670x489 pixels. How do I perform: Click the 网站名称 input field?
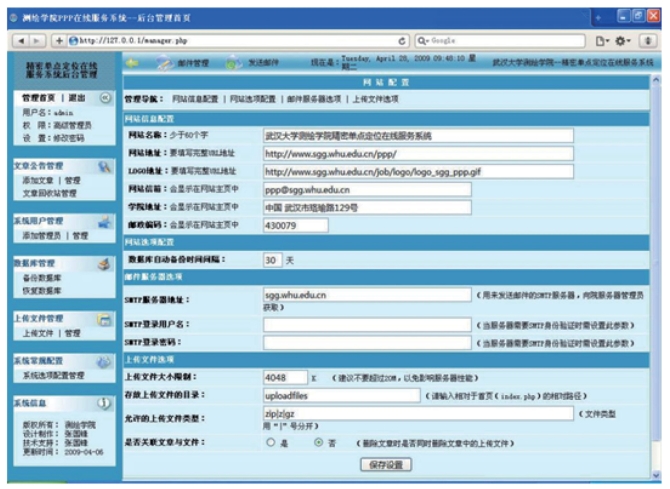click(418, 136)
